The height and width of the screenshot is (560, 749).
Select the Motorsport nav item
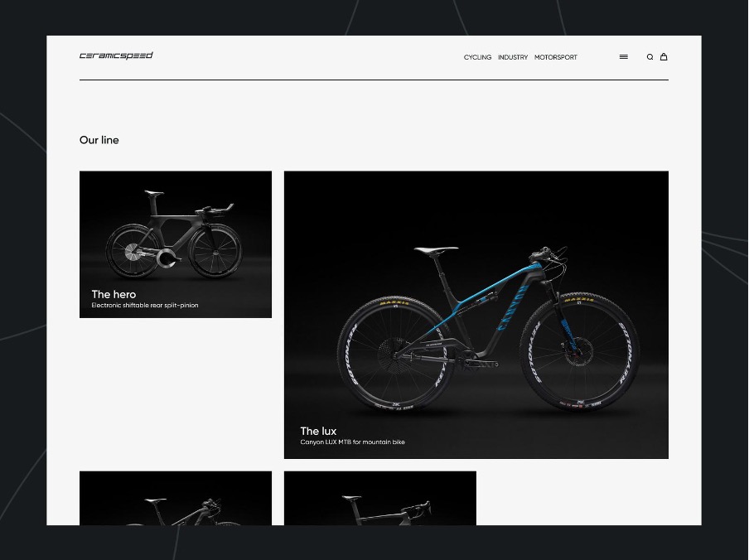click(x=556, y=57)
